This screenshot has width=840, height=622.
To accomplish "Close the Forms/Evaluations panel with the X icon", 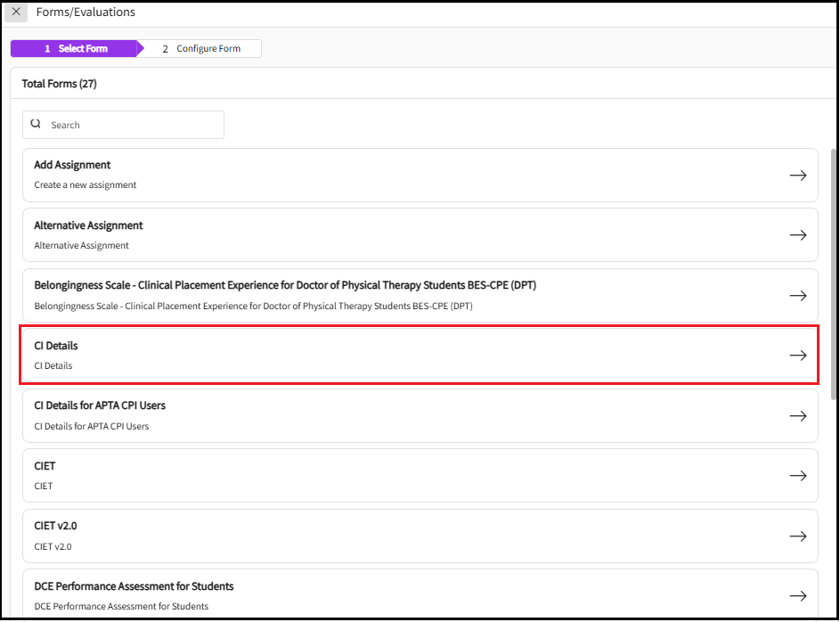I will point(15,12).
